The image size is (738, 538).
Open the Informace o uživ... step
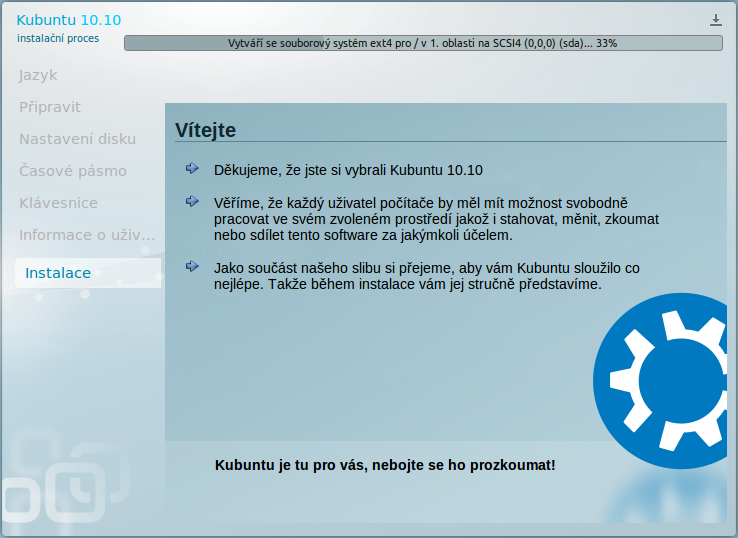87,235
